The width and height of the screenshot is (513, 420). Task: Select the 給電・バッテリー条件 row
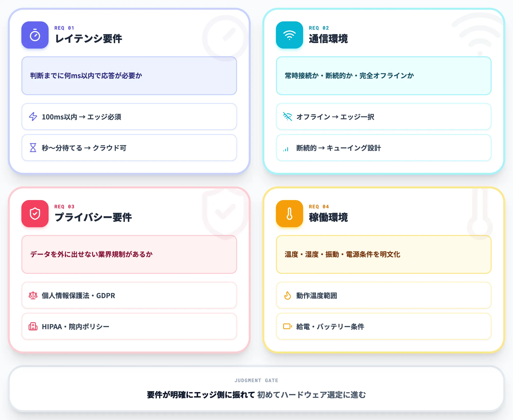(x=384, y=327)
